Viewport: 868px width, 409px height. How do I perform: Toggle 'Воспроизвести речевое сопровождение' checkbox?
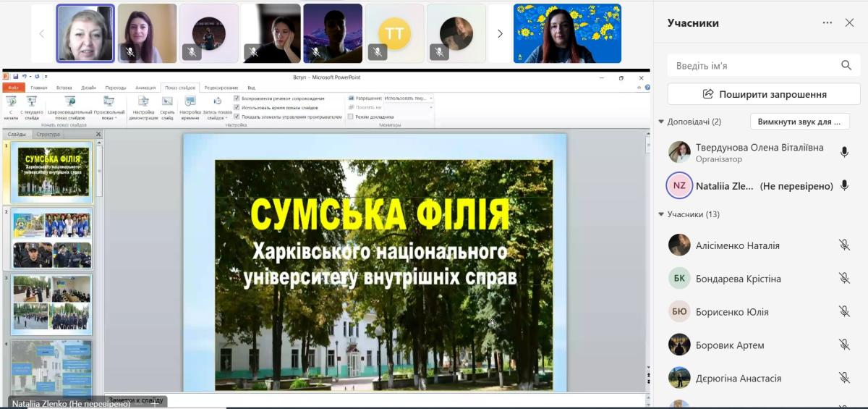[237, 98]
